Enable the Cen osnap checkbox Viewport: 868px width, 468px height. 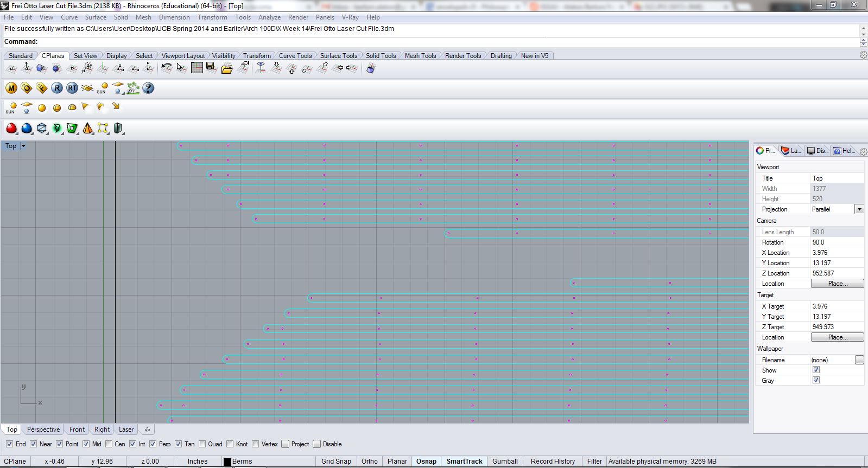click(109, 444)
